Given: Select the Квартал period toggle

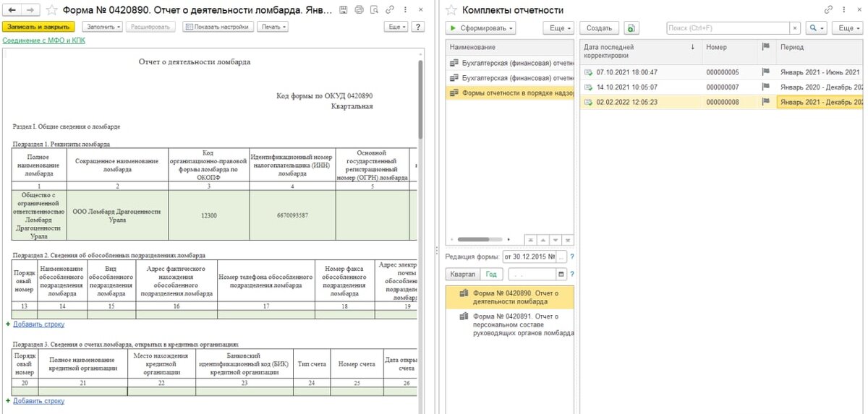Looking at the screenshot, I should pyautogui.click(x=463, y=275).
